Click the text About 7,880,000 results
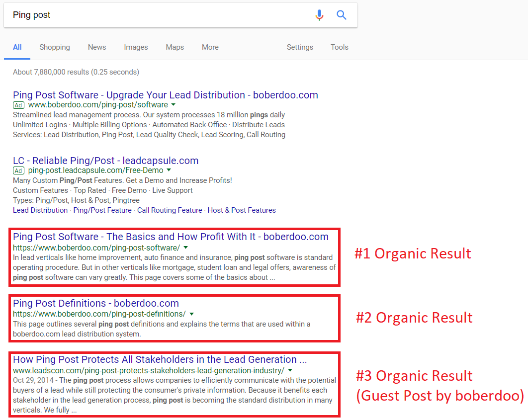The width and height of the screenshot is (528, 420). pyautogui.click(x=51, y=72)
